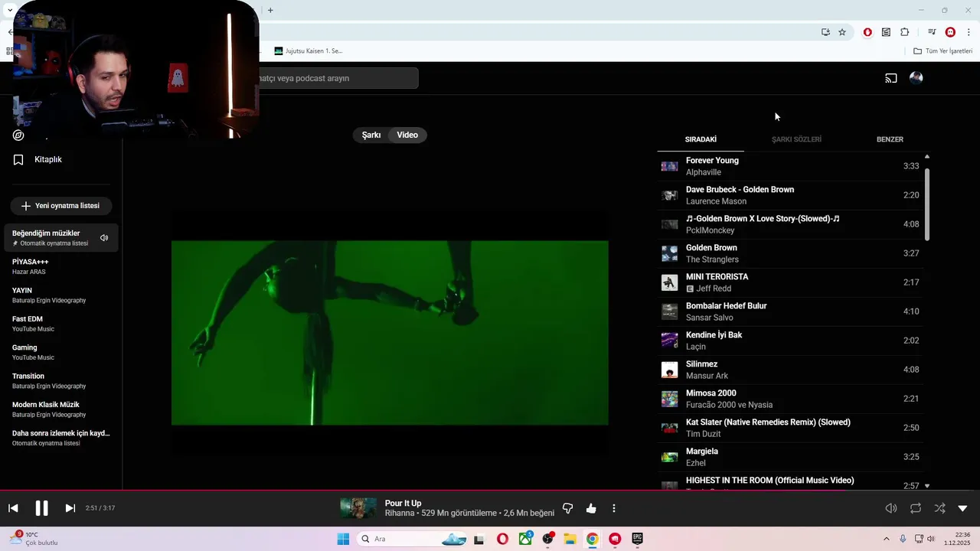The height and width of the screenshot is (551, 980).
Task: Switch to Video mode
Action: click(407, 135)
